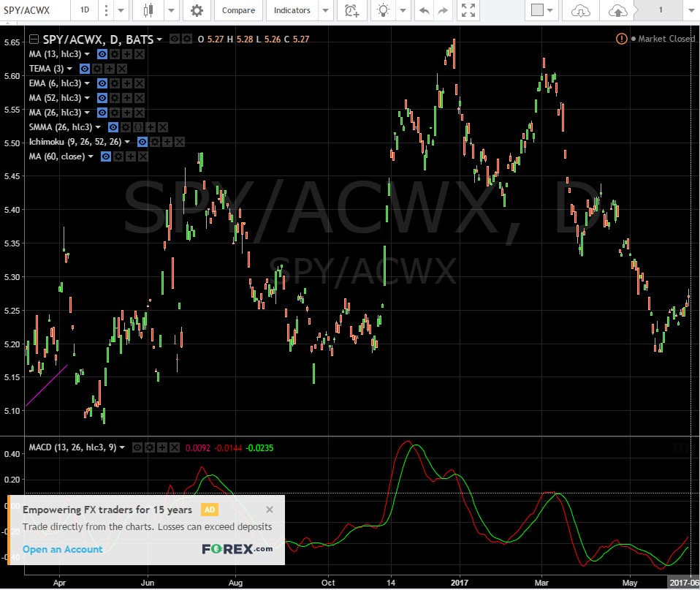
Task: Open dropdown arrow beside SPY/ACWX, D, BATS
Action: point(159,39)
